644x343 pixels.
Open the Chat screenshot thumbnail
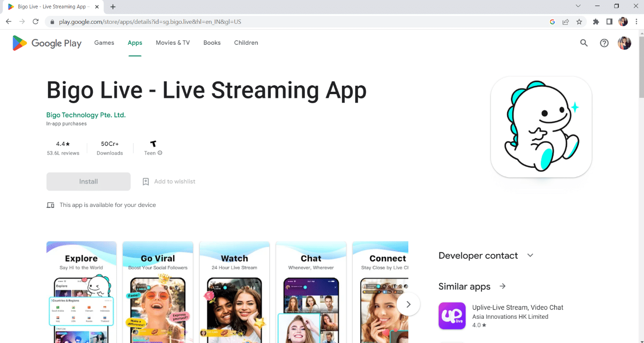click(311, 292)
